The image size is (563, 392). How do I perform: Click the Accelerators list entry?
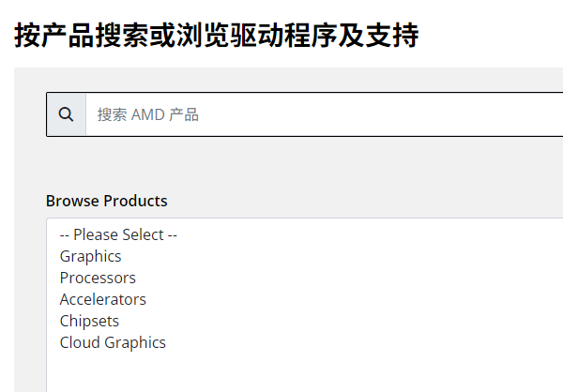pos(103,299)
